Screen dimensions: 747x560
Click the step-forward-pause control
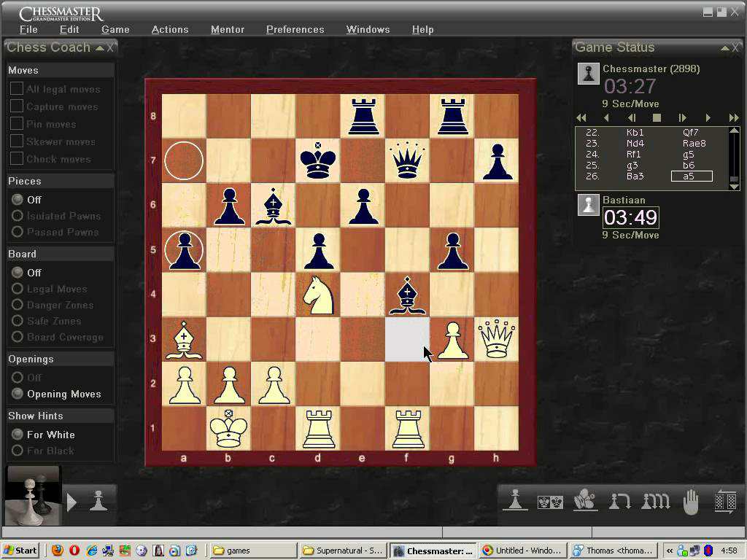point(682,117)
